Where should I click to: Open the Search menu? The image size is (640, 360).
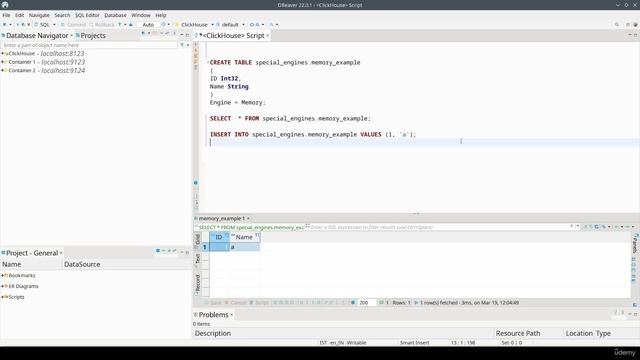[62, 15]
